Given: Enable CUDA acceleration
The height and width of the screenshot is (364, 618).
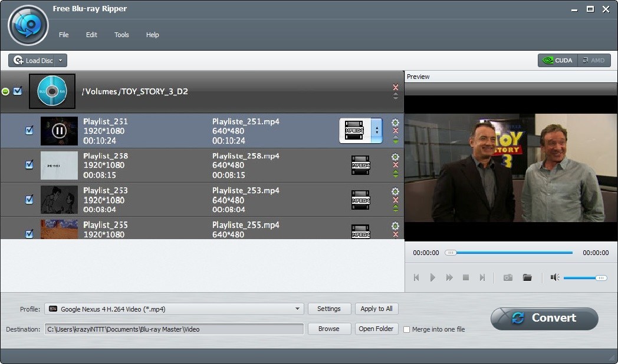Looking at the screenshot, I should (557, 60).
